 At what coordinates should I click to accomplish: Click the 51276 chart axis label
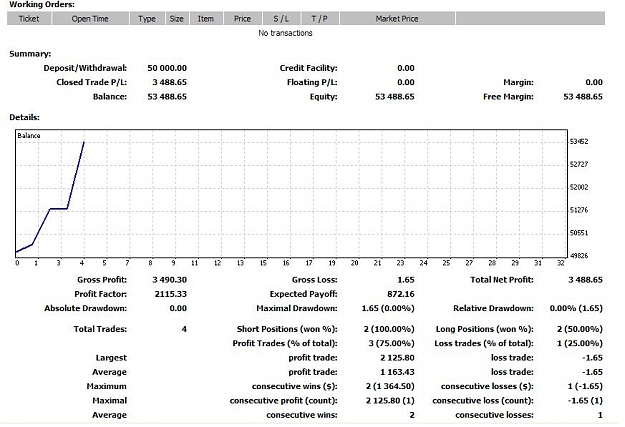pos(579,210)
